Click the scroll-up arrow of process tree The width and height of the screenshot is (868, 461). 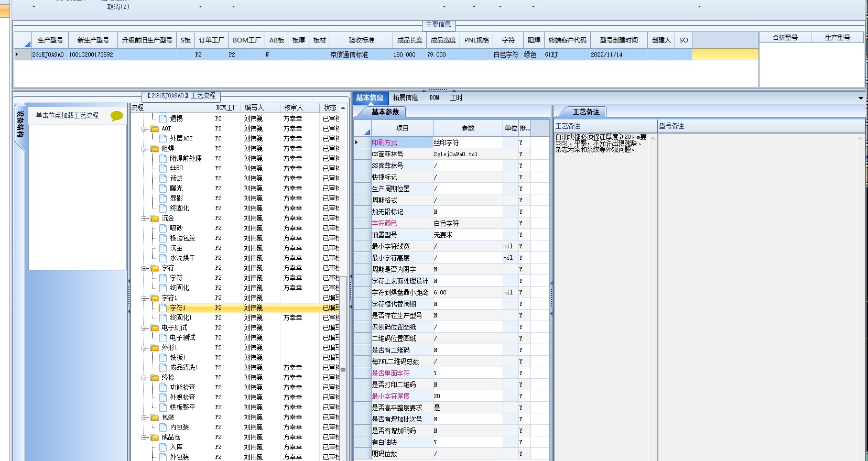coord(343,108)
